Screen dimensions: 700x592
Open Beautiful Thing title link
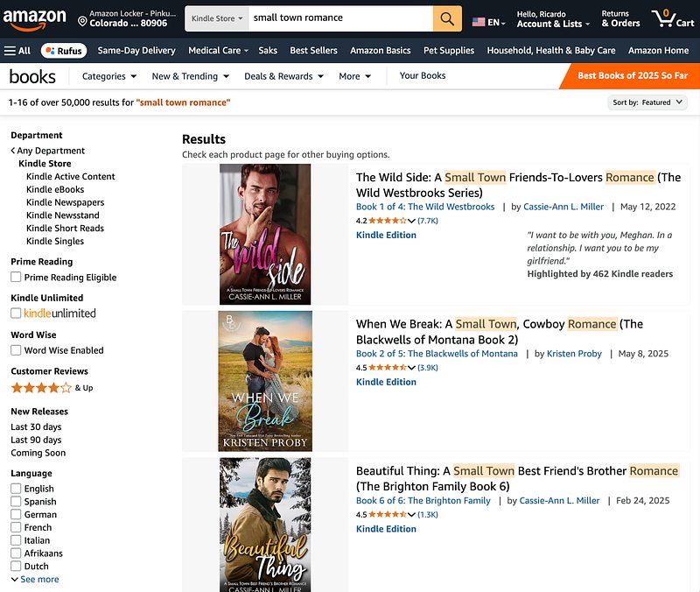click(x=518, y=478)
